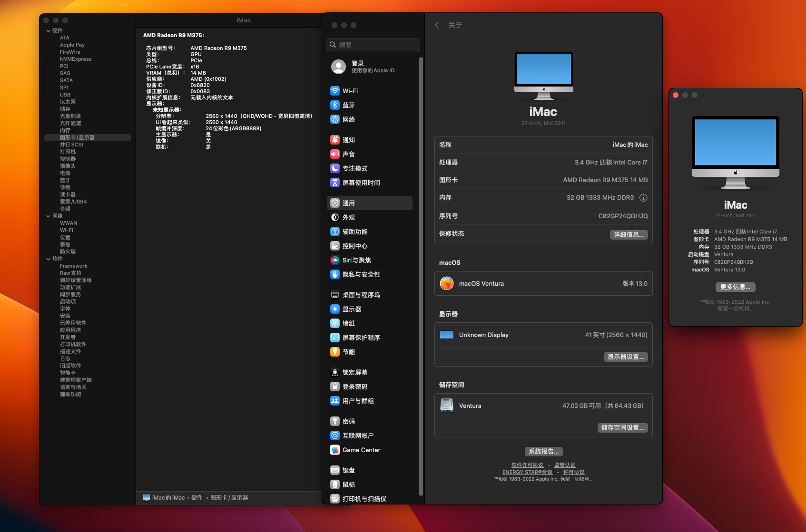Viewport: 806px width, 532px height.
Task: Open the ENERGY STAR®合规 link
Action: [x=527, y=472]
